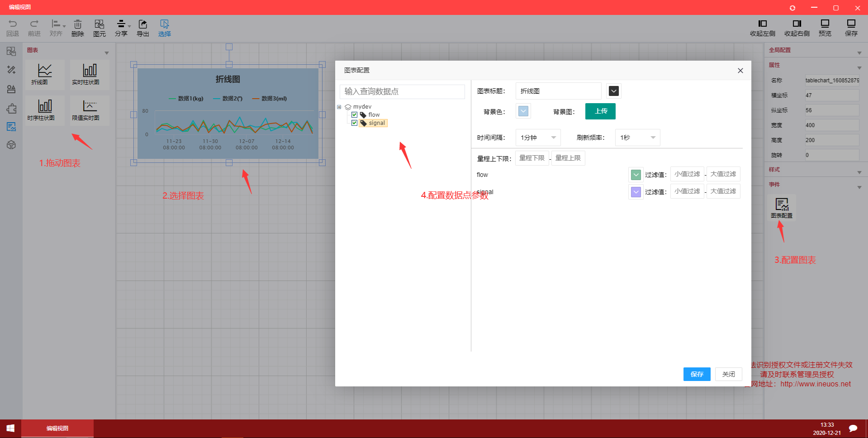This screenshot has height=438, width=868.
Task: Click flow row 小值过滤 field
Action: coord(687,174)
